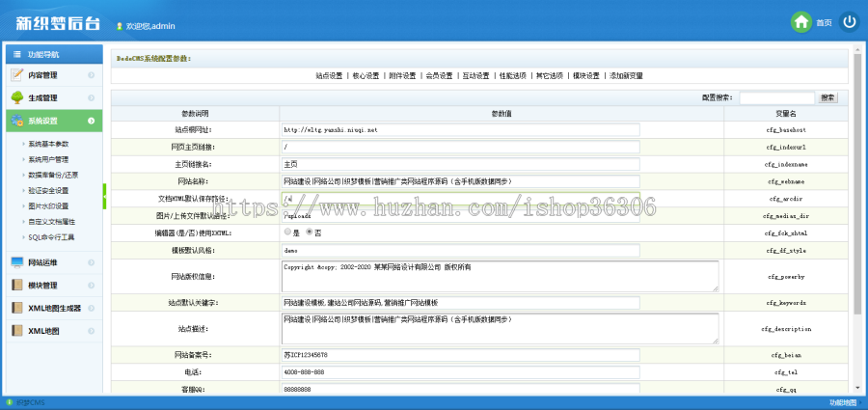Click the power logout icon

(x=849, y=22)
